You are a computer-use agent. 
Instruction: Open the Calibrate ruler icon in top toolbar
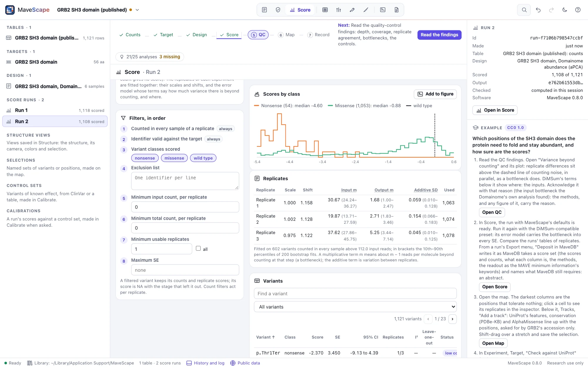pyautogui.click(x=366, y=10)
